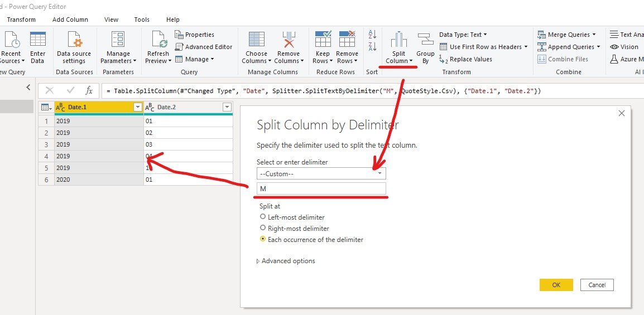Click Remove Rows icon

pos(347,40)
